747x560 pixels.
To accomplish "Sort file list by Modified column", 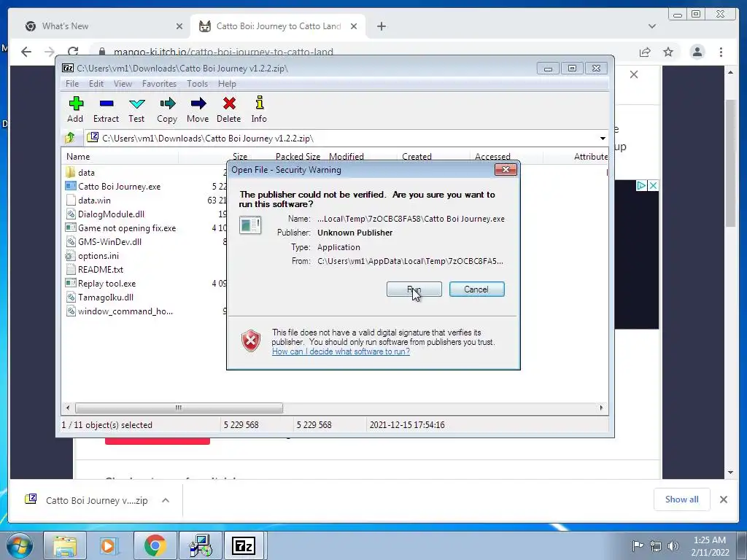I will [347, 156].
